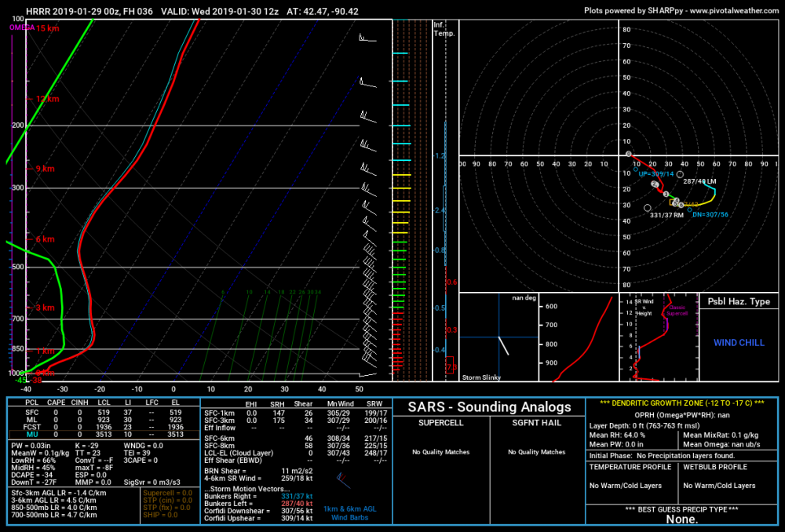Click the 'Eff Shear (EBWD)' row label
The height and width of the screenshot is (532, 785).
[233, 461]
